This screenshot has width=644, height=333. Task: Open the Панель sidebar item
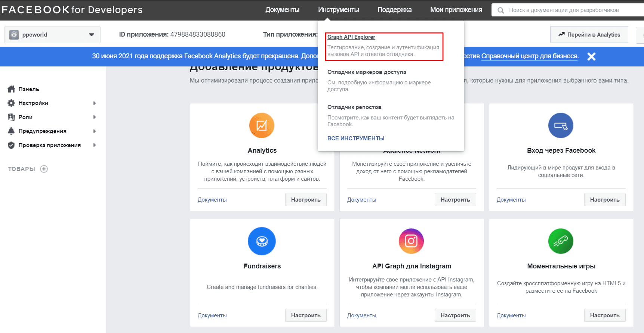29,89
